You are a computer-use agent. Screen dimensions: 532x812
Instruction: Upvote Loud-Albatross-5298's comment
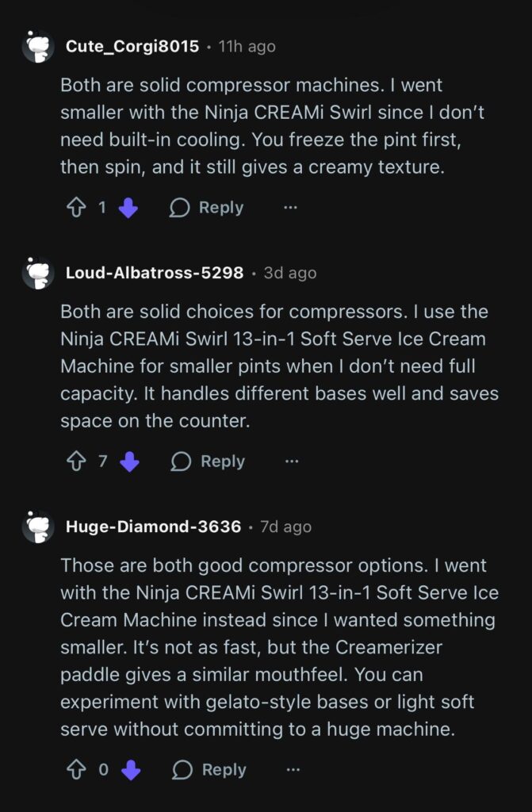78,462
